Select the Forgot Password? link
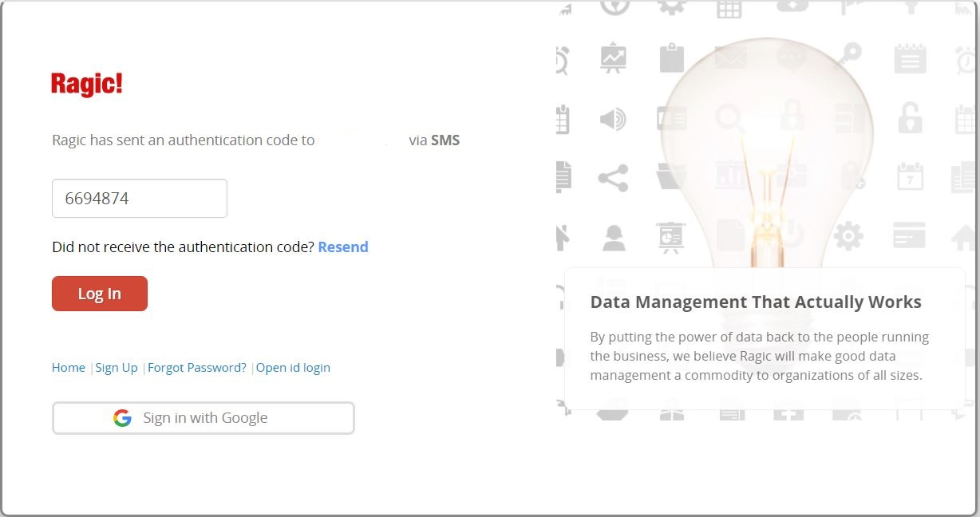This screenshot has width=980, height=517. [197, 368]
